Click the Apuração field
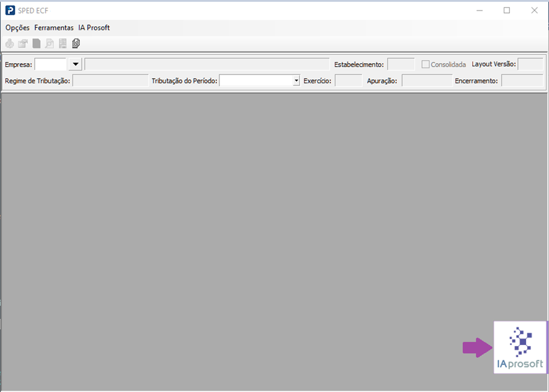 pyautogui.click(x=427, y=81)
